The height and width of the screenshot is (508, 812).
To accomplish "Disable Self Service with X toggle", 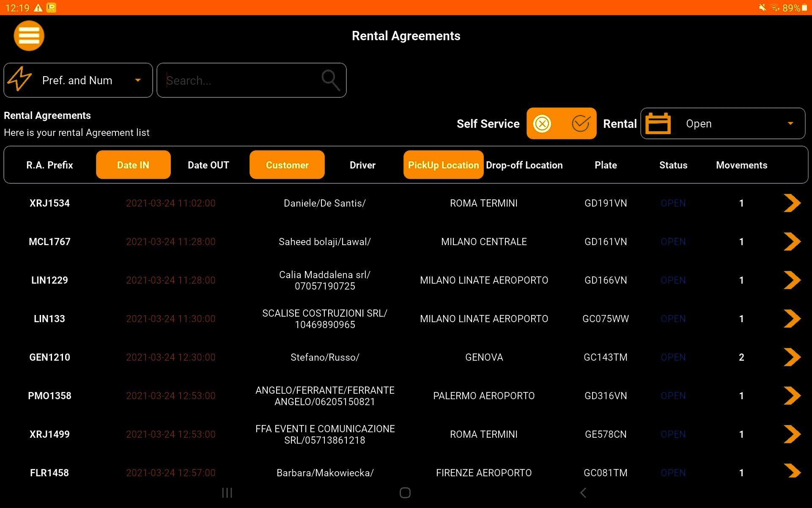I will (x=542, y=124).
